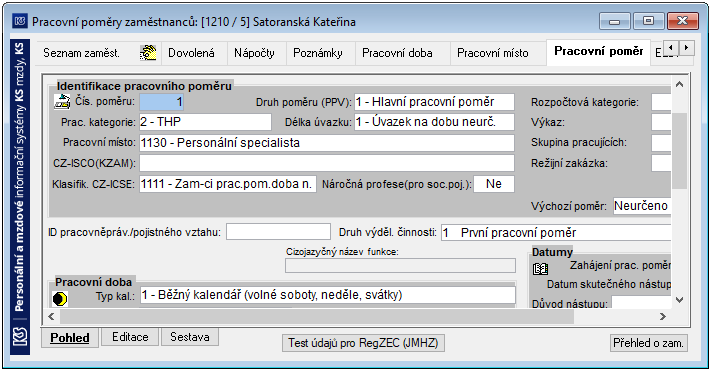The width and height of the screenshot is (711, 372).
Task: Click the Výchozí poměr field showing Neurčeno
Action: pyautogui.click(x=642, y=206)
